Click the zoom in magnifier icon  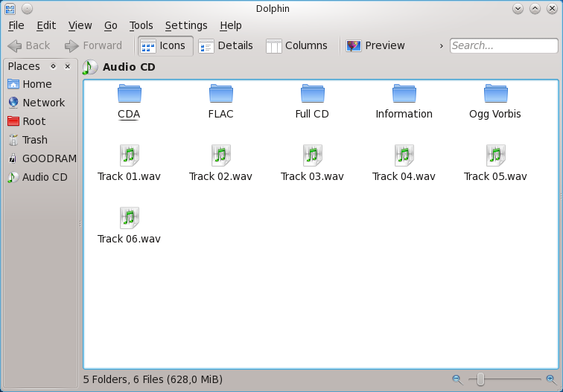pyautogui.click(x=551, y=379)
